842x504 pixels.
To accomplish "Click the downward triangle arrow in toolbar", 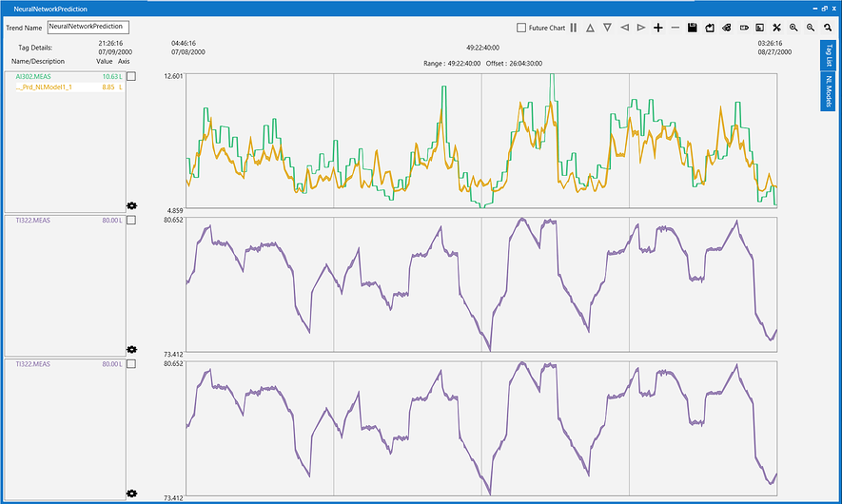I will click(x=607, y=28).
